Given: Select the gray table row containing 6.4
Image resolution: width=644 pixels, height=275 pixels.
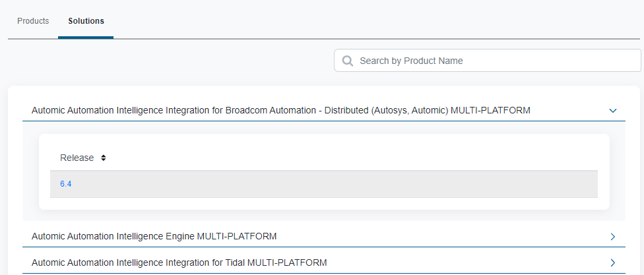Looking at the screenshot, I should click(330, 184).
